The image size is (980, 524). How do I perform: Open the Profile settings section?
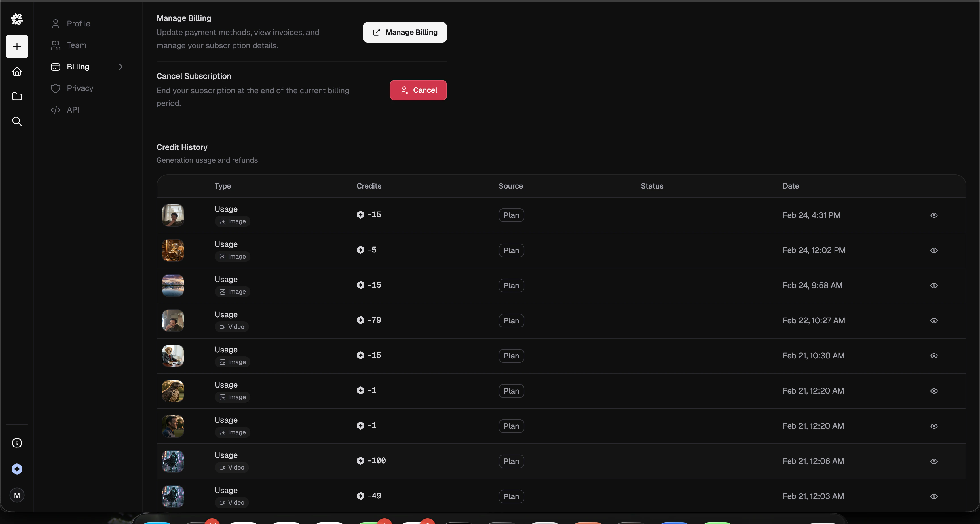tap(78, 24)
